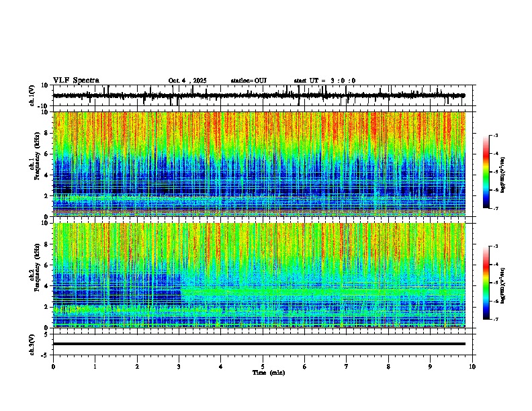The image size is (532, 411).
Task: Click the "start UT = 3 : 0 : 0" text
Action: tap(324, 81)
